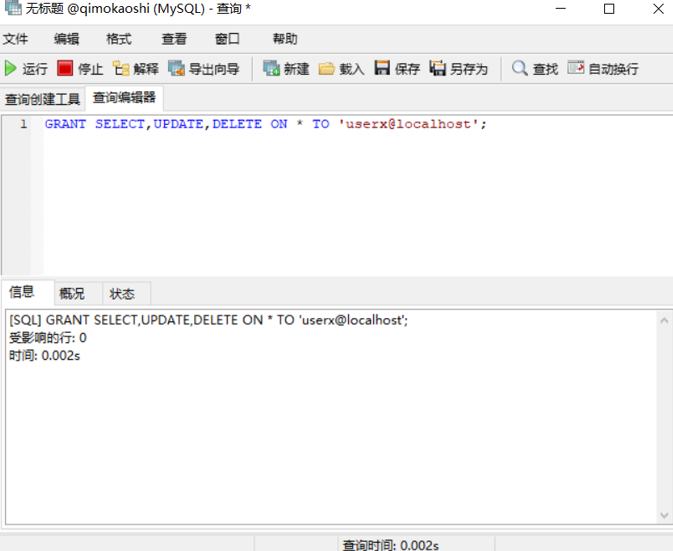Click the [SQL] GRANT message line
Screen dimensions: 673x551
[x=209, y=320]
